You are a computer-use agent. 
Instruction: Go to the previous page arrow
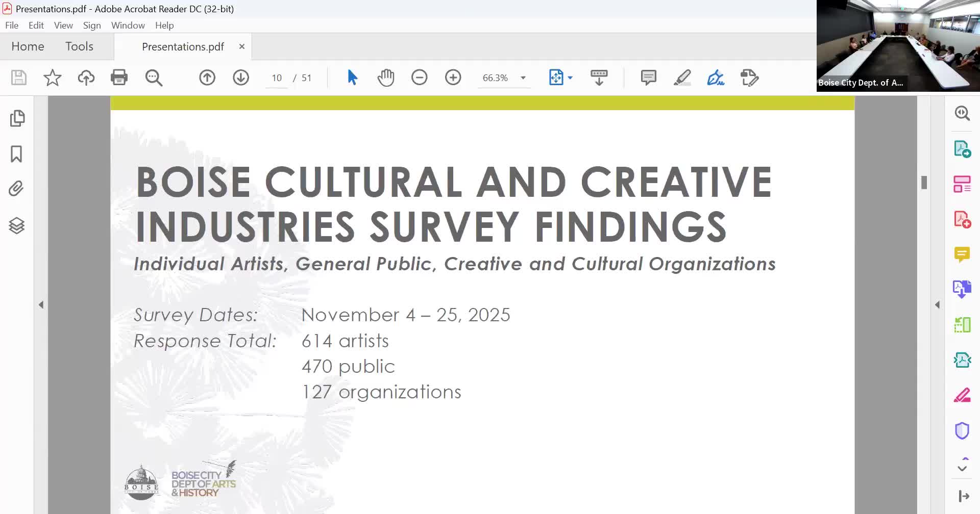[207, 78]
